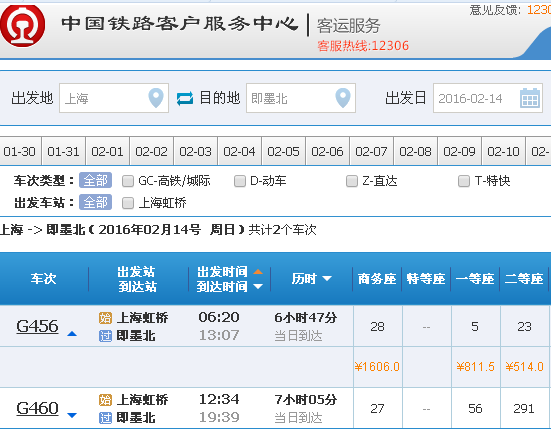The height and width of the screenshot is (431, 551).
Task: Click the 出发地 input field with 上海
Action: [x=114, y=98]
